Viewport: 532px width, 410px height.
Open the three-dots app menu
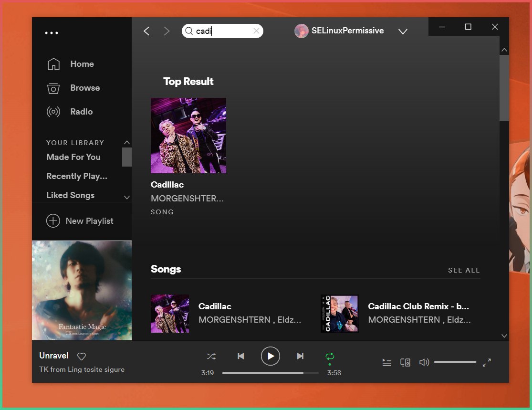[52, 33]
